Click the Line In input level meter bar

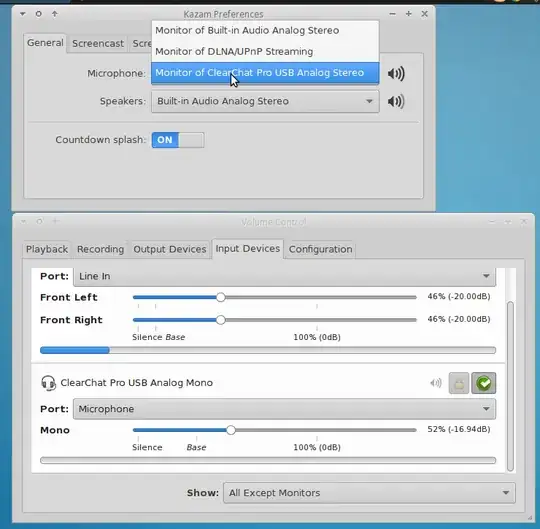pos(268,351)
